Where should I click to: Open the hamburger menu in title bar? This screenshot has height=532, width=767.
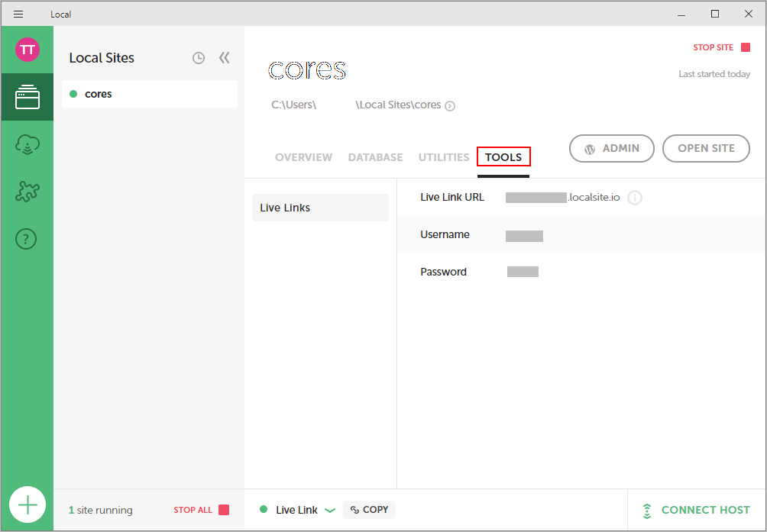coord(18,15)
